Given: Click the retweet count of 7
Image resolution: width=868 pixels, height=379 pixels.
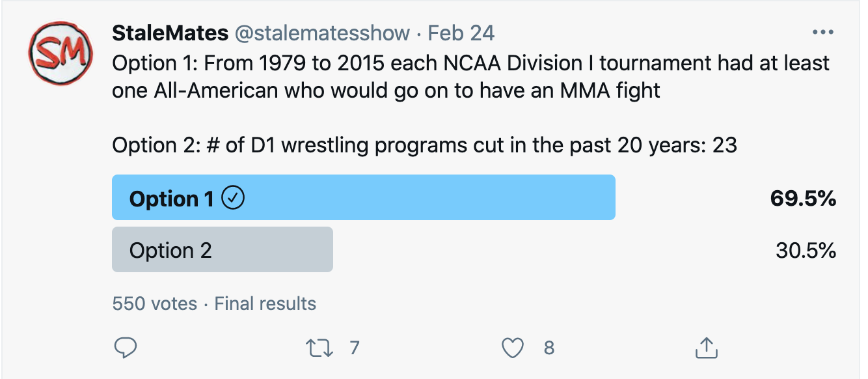Looking at the screenshot, I should tap(354, 348).
